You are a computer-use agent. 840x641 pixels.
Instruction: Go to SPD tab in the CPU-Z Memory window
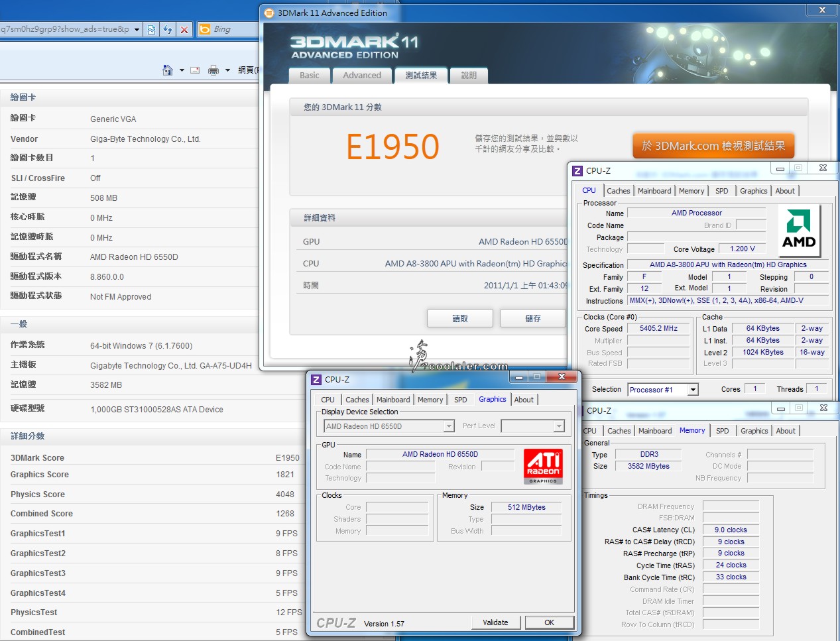pyautogui.click(x=723, y=431)
